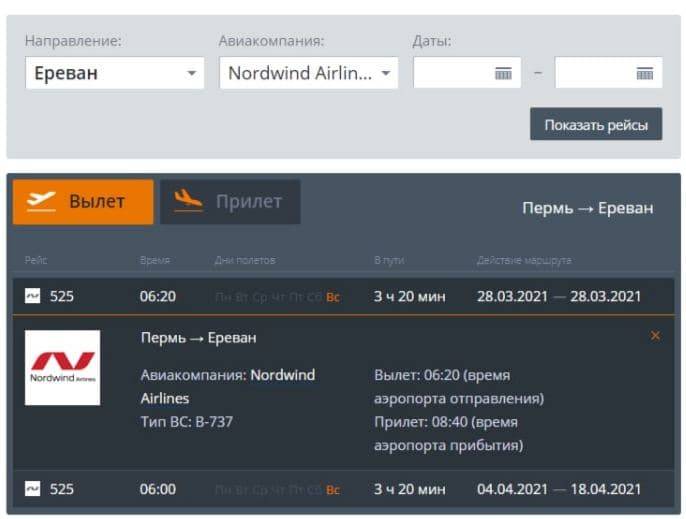Click the Действие маршрута column header
The width and height of the screenshot is (686, 519).
524,261
